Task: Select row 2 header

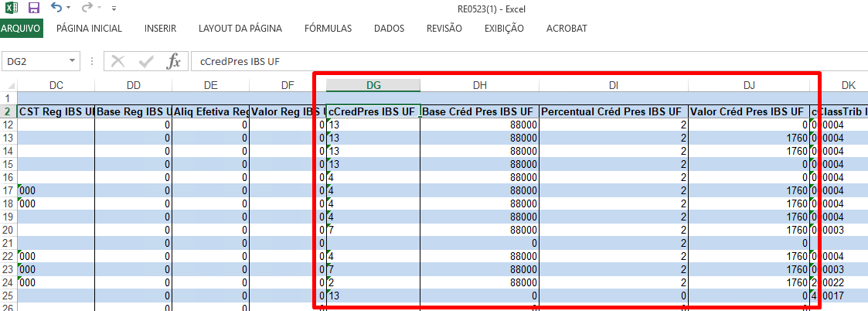Action: [x=9, y=111]
